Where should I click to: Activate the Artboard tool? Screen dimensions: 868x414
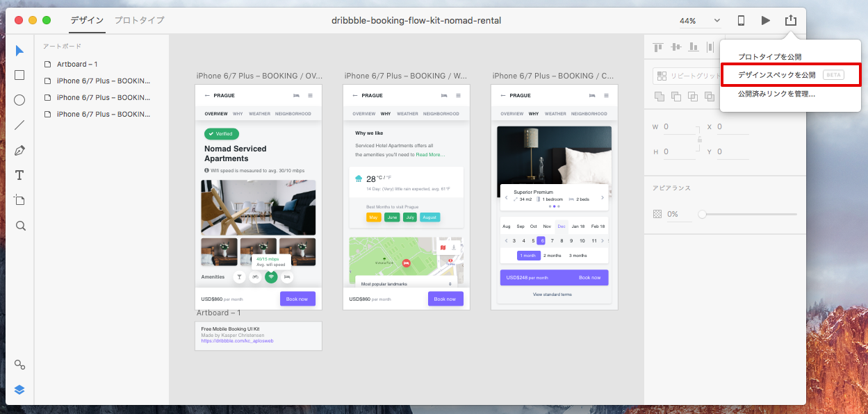[x=19, y=200]
